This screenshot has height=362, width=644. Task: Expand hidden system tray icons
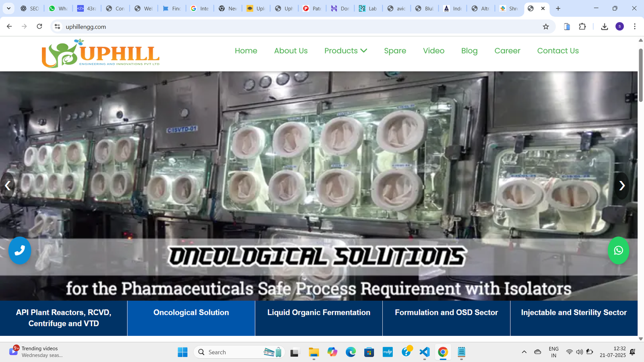(x=524, y=352)
